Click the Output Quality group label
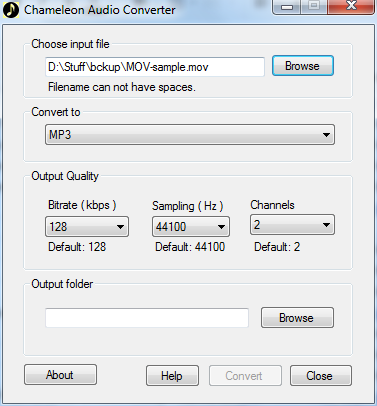Viewport: 377px width, 406px height. click(x=65, y=176)
